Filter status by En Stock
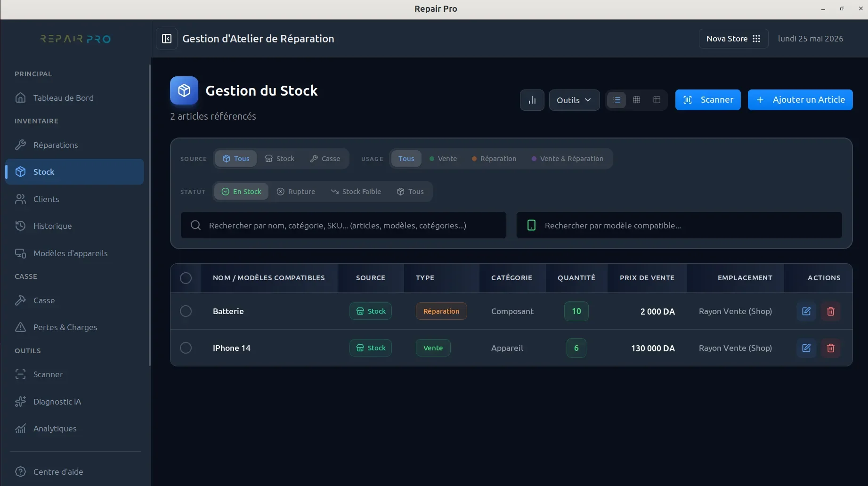The width and height of the screenshot is (868, 486). [x=242, y=192]
